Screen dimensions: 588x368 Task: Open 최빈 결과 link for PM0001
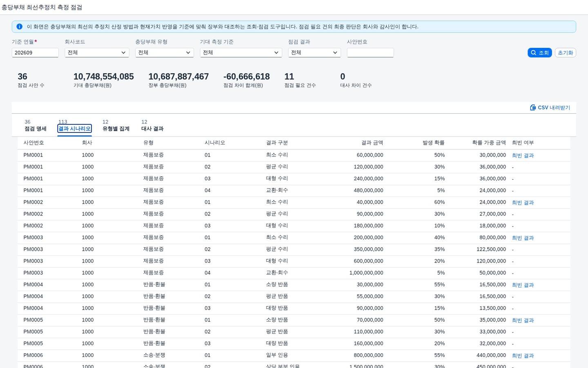point(523,155)
